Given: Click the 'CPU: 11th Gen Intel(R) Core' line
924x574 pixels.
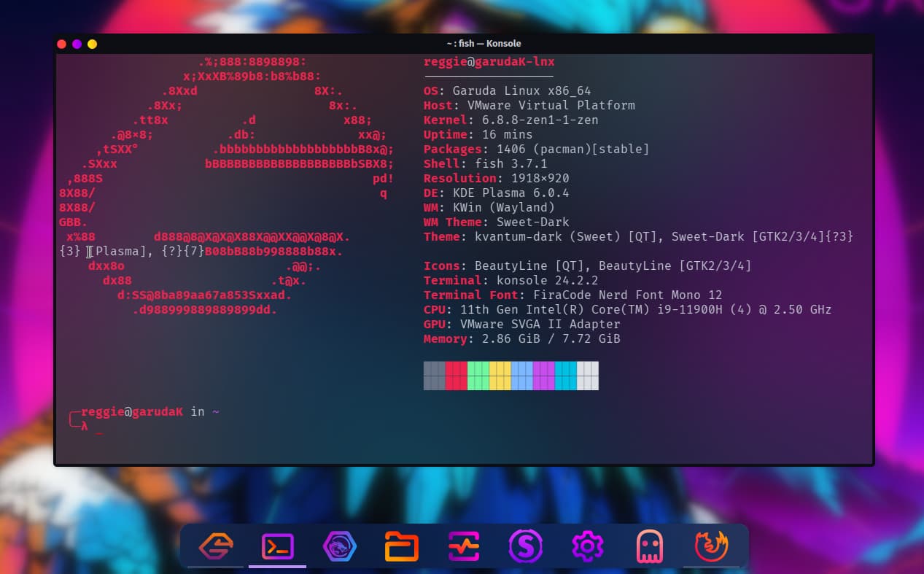Looking at the screenshot, I should (x=628, y=310).
